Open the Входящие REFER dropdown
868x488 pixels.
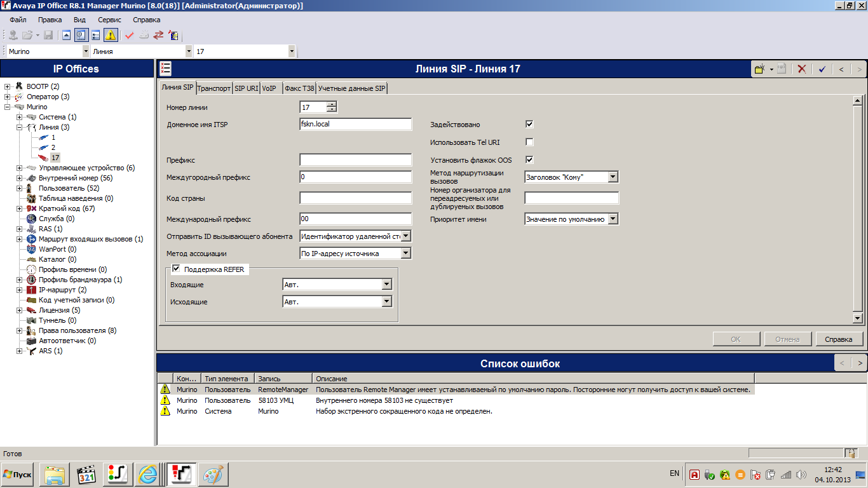pyautogui.click(x=387, y=285)
